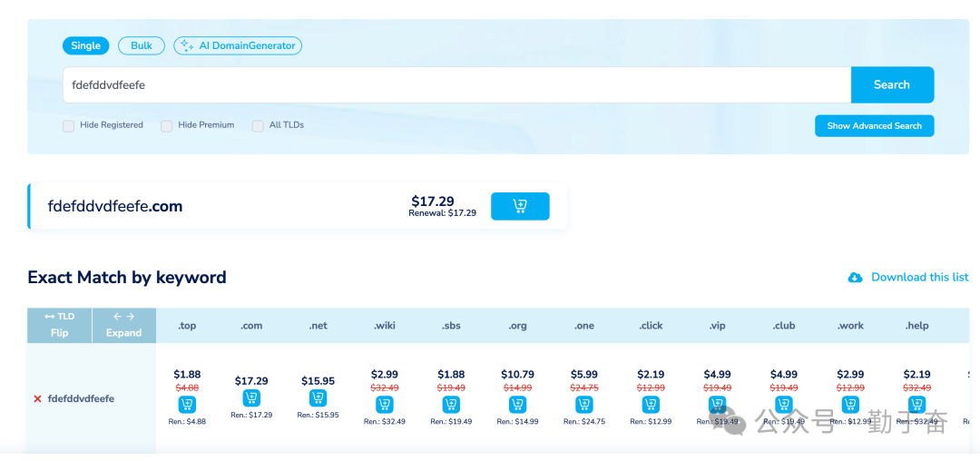Click the .net column header

coord(318,326)
